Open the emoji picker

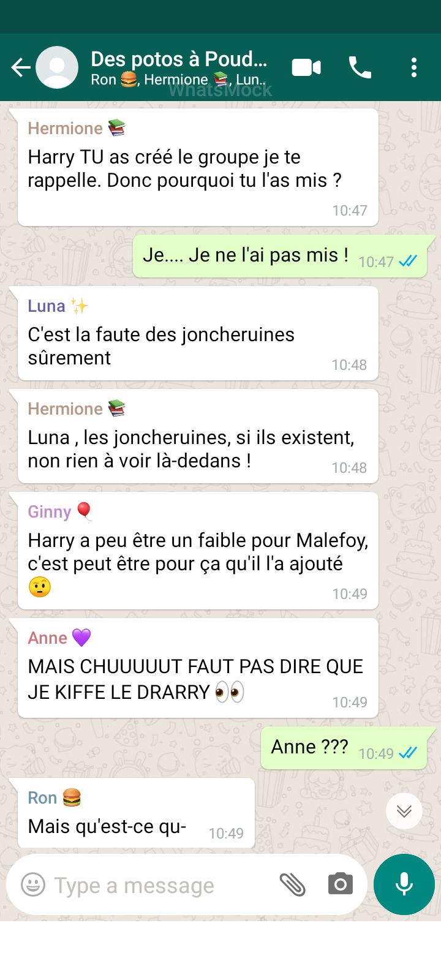[x=33, y=884]
